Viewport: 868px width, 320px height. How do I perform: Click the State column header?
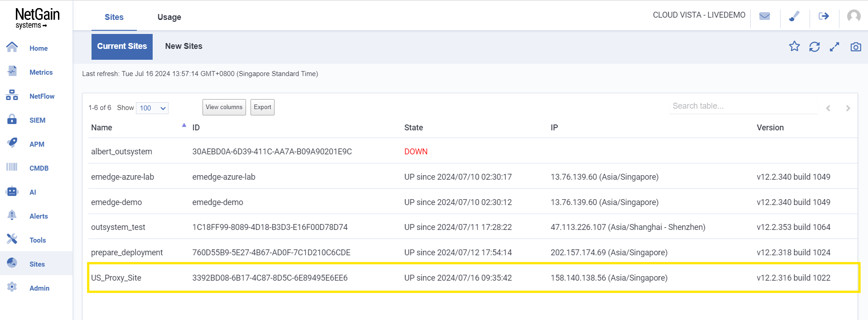coord(414,128)
